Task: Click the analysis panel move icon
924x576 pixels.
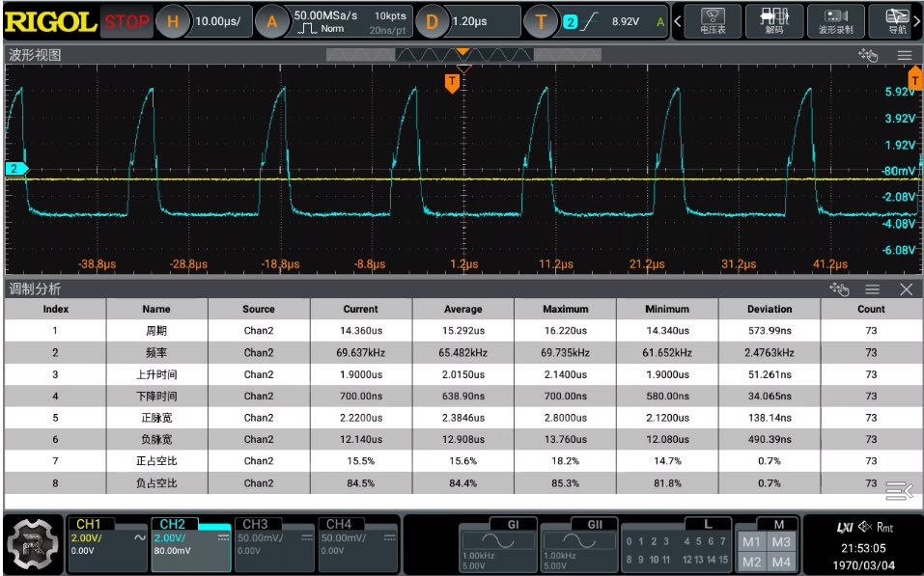Action: point(839,288)
